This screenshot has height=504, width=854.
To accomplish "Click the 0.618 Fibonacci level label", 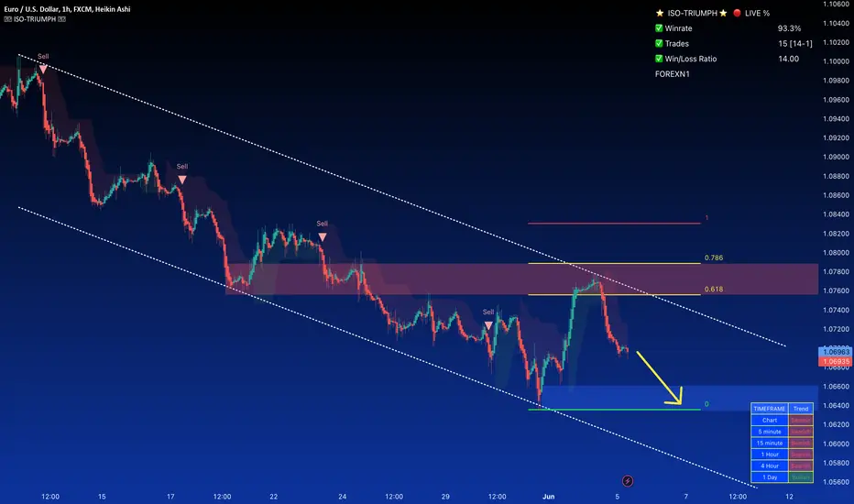I will click(x=714, y=290).
